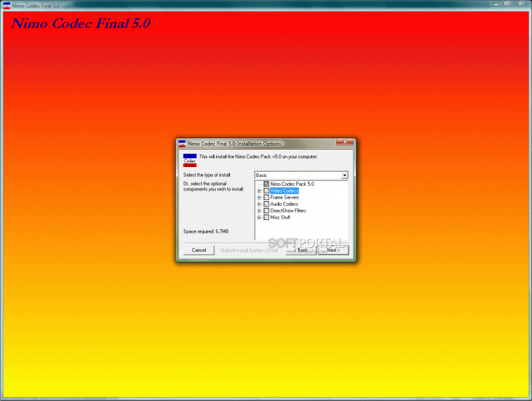Minimize the main Nimo Codec Final window
Image resolution: width=532 pixels, height=401 pixels.
pos(496,4)
